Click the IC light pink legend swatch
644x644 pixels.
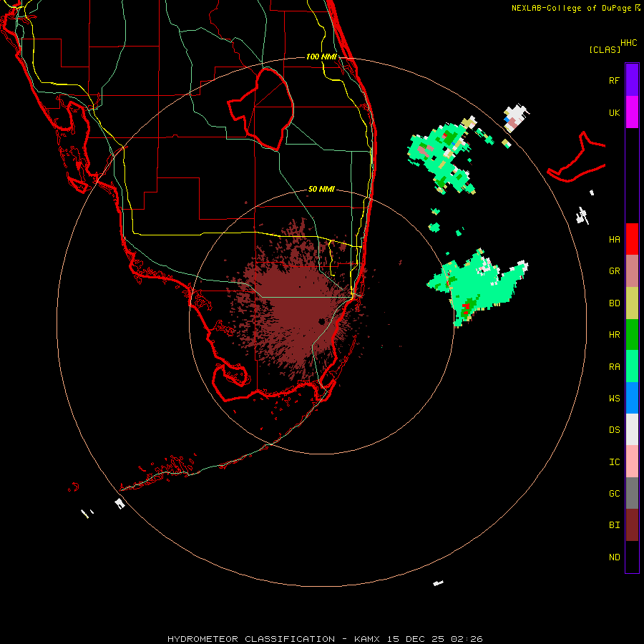632,462
